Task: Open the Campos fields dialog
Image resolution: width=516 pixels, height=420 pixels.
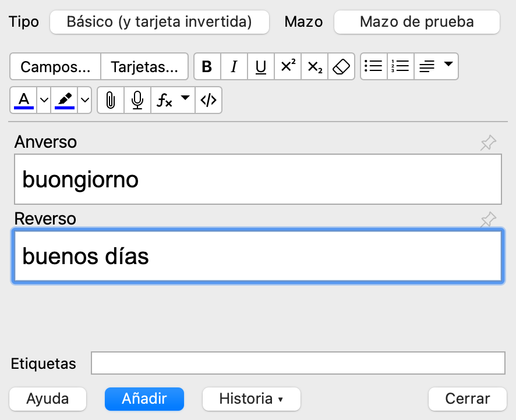Action: pos(55,66)
